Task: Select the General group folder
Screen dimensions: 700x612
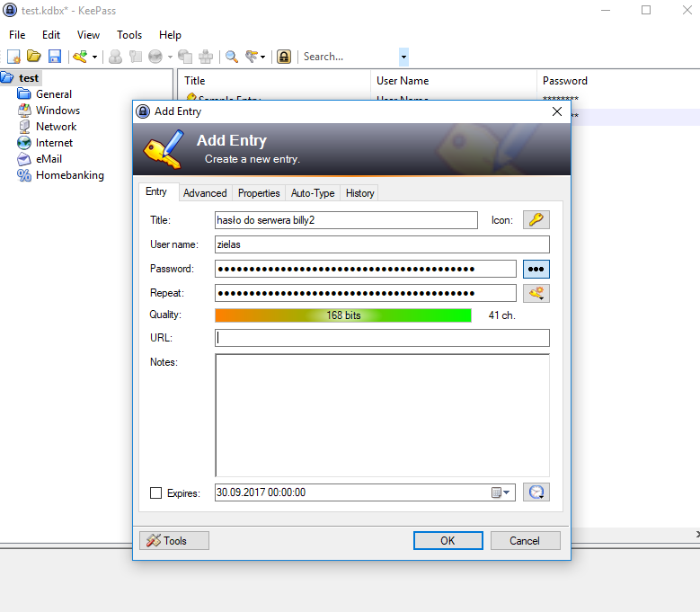Action: [54, 94]
